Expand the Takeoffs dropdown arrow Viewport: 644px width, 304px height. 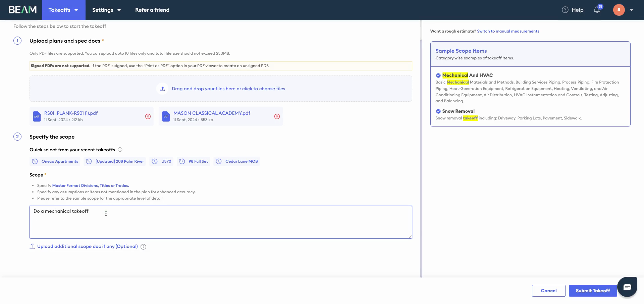[x=76, y=10]
